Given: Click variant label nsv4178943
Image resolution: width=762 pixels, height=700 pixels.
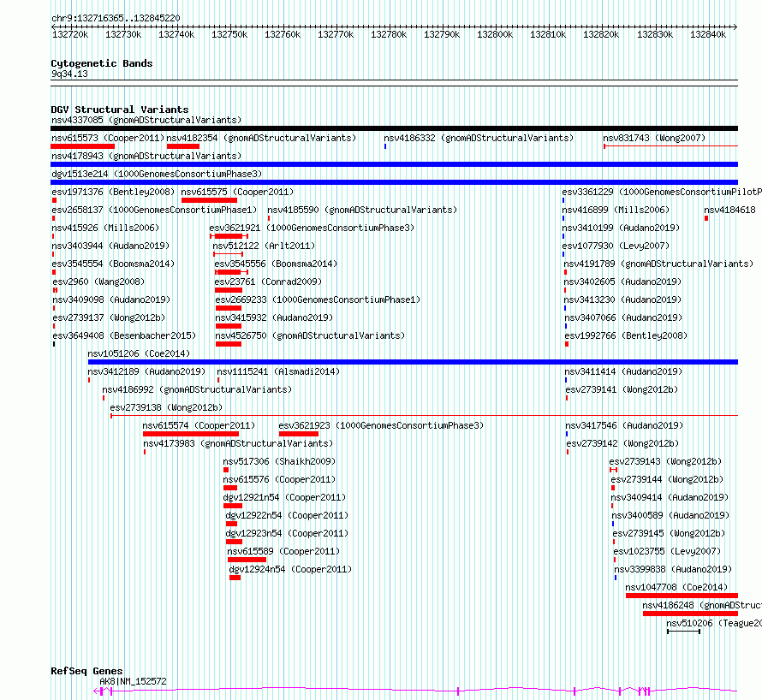Looking at the screenshot, I should 146,156.
